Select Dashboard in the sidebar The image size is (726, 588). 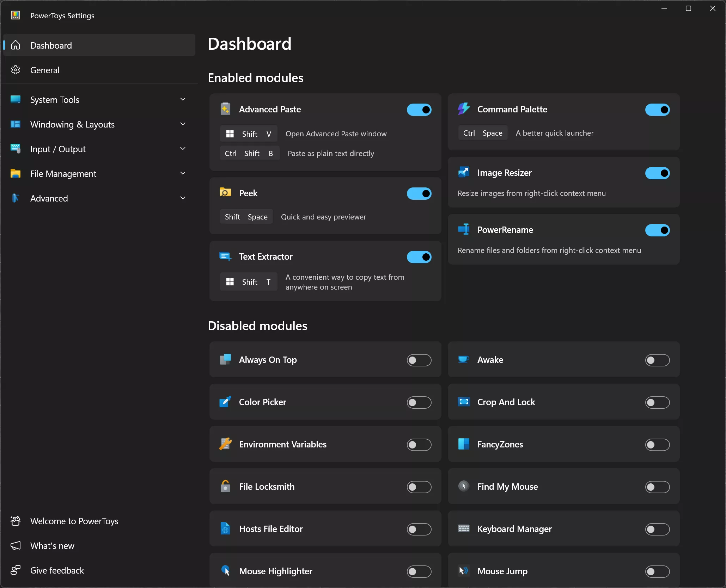pyautogui.click(x=51, y=45)
